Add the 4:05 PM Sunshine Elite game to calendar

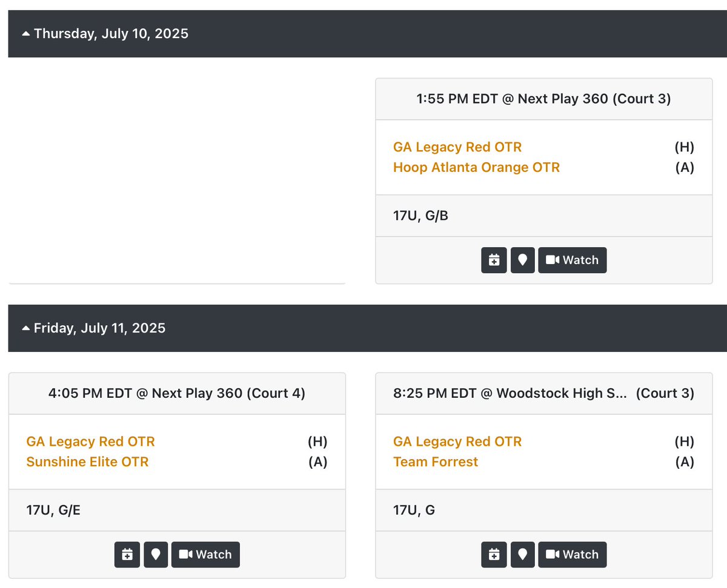[127, 554]
